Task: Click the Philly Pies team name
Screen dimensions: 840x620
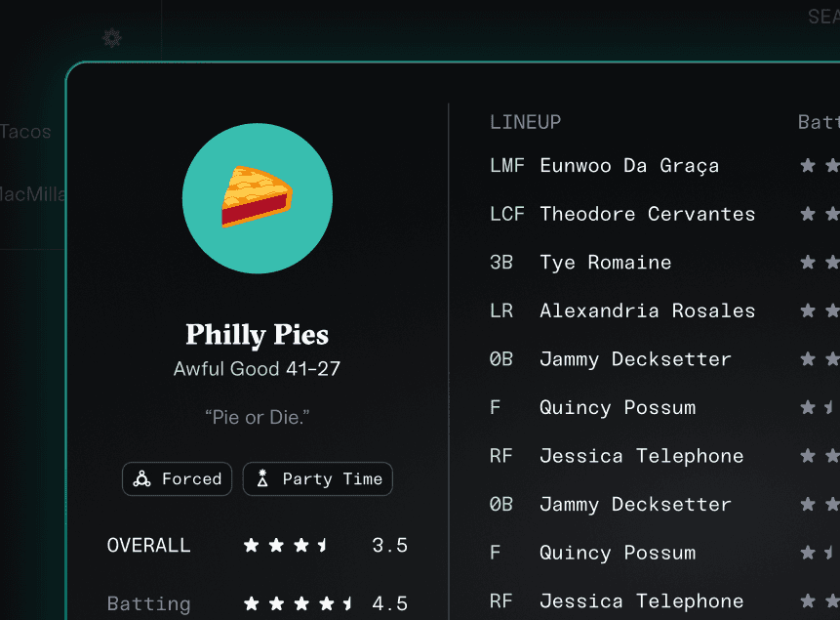Action: click(258, 335)
